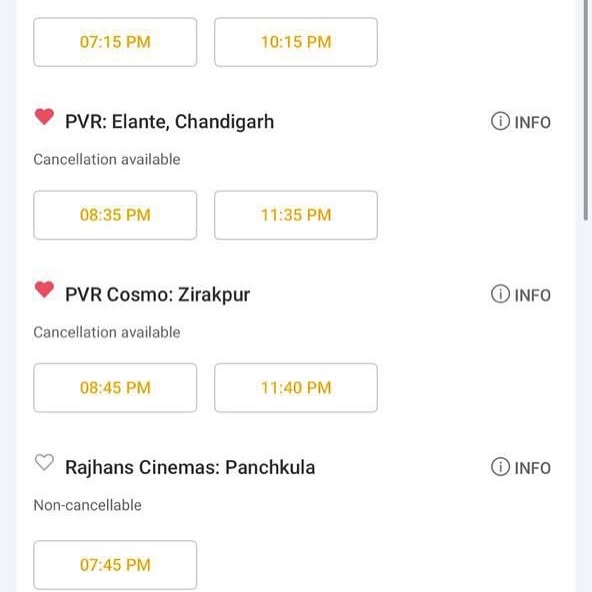Choose 08:45 PM show at PVR Cosmo
This screenshot has height=592, width=592.
point(115,388)
